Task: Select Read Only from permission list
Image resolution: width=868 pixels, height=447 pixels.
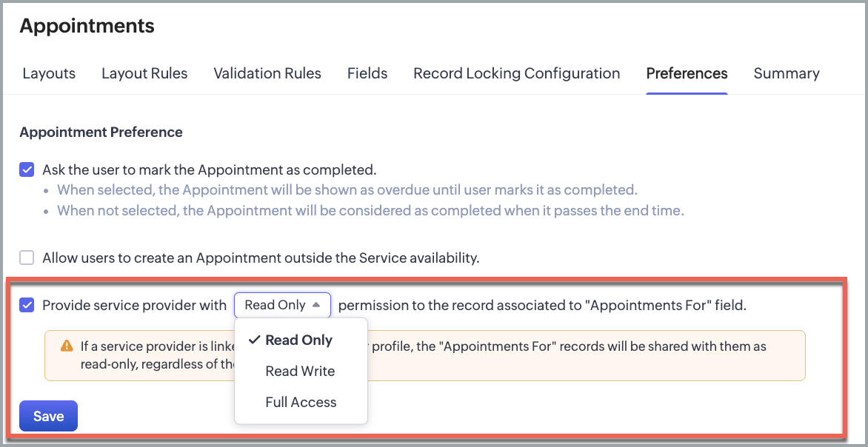Action: point(298,340)
